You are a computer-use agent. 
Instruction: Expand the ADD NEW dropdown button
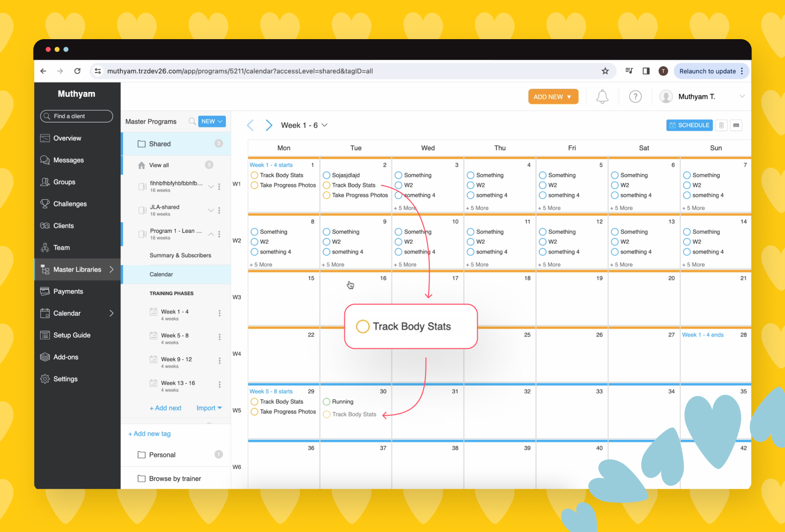553,97
